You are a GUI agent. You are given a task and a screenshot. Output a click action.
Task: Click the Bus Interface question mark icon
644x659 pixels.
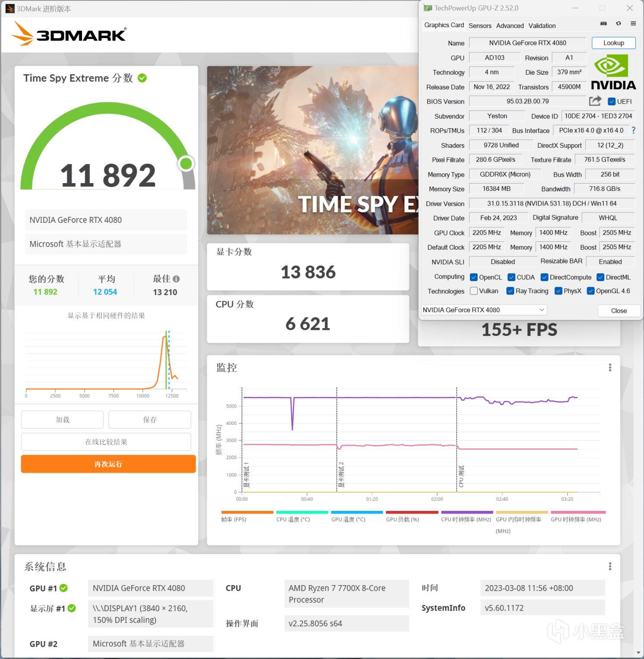633,130
